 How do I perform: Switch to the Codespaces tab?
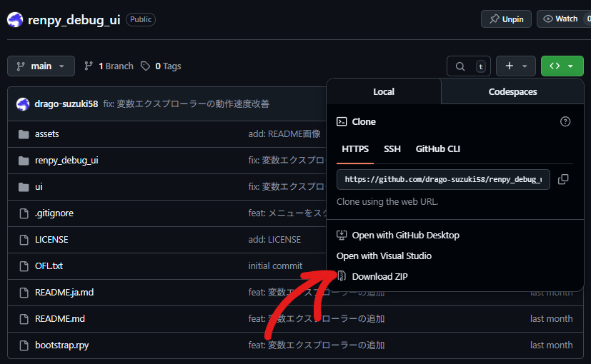(x=512, y=91)
